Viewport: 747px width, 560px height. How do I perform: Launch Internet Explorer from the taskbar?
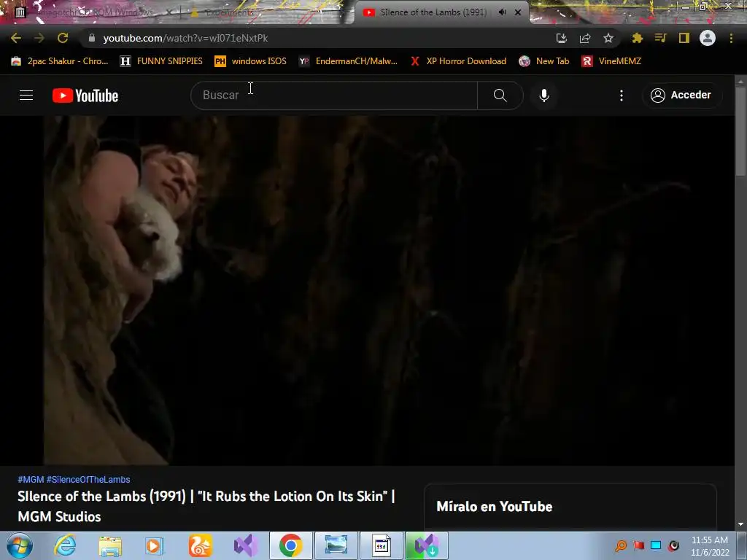tap(65, 545)
